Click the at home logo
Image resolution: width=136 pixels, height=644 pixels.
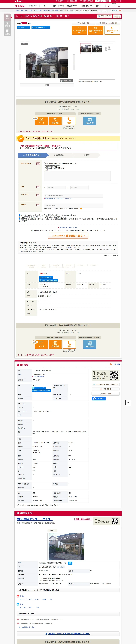click(x=20, y=6)
